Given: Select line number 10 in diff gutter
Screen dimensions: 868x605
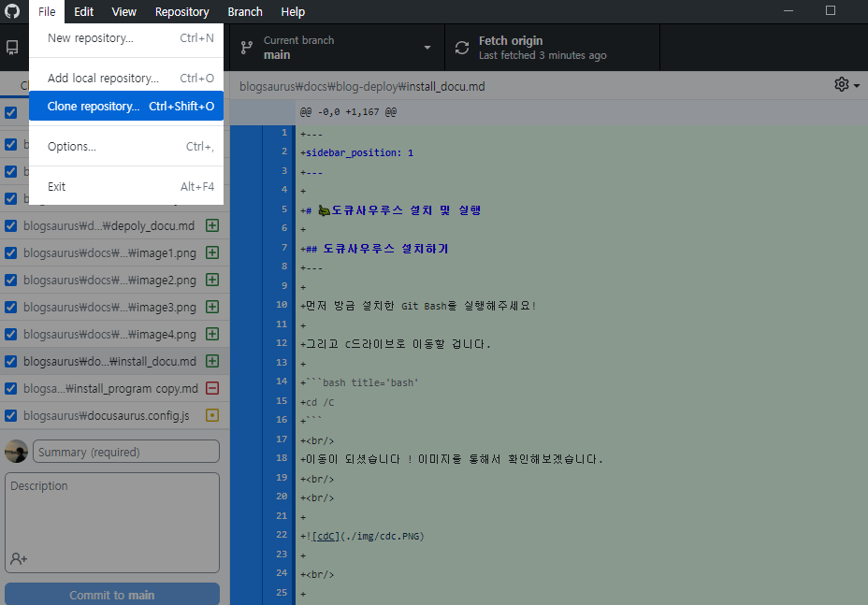Looking at the screenshot, I should (x=282, y=305).
